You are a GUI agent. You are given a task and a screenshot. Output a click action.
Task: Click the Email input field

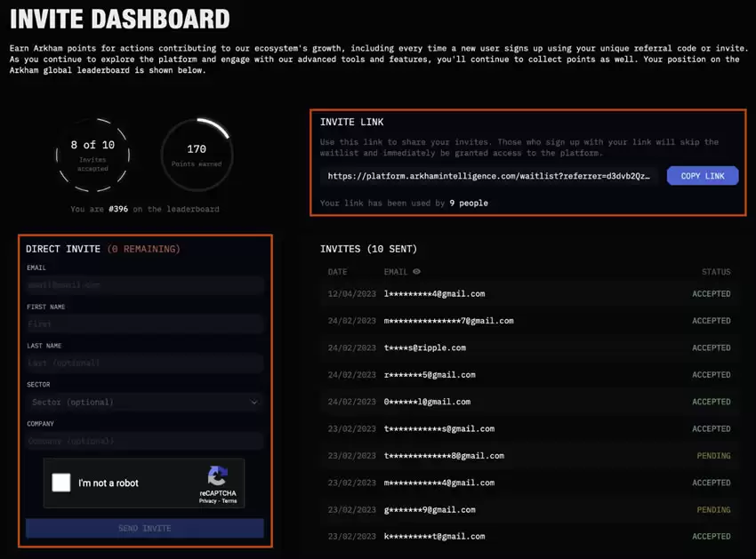pos(145,285)
